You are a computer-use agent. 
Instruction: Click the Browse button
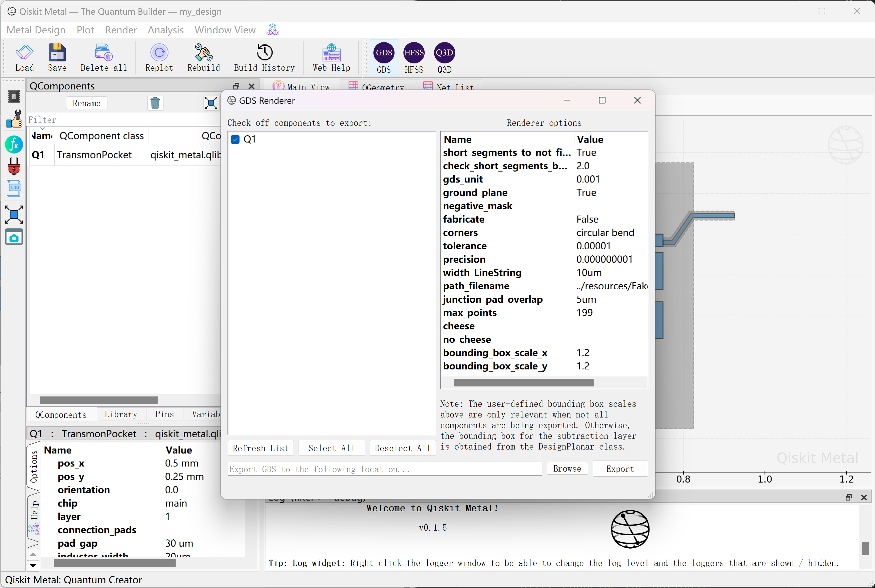click(x=567, y=469)
